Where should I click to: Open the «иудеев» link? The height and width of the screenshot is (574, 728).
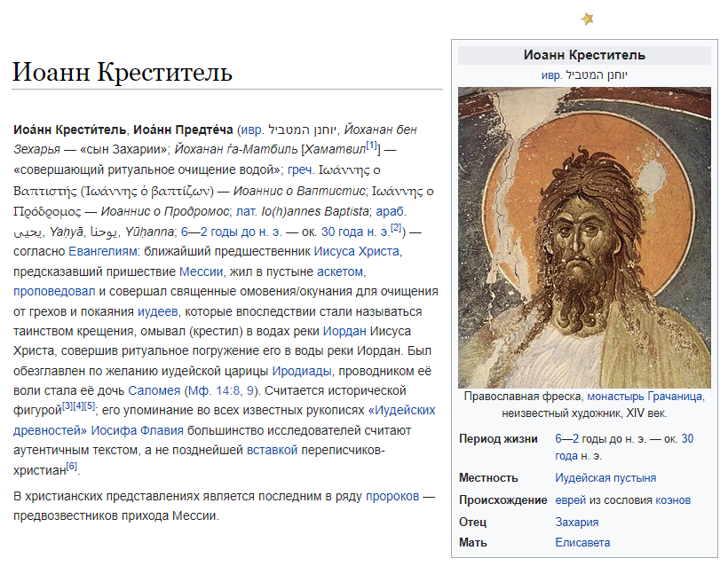pyautogui.click(x=157, y=311)
